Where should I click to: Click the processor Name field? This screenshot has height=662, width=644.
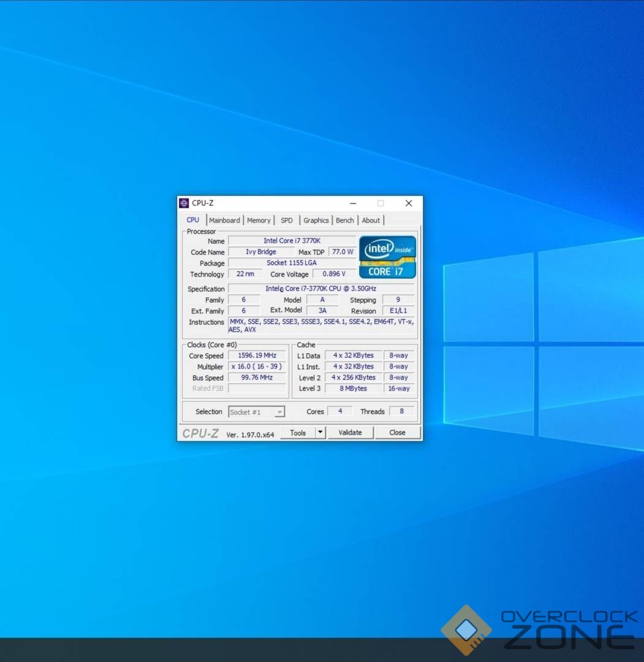(x=292, y=241)
